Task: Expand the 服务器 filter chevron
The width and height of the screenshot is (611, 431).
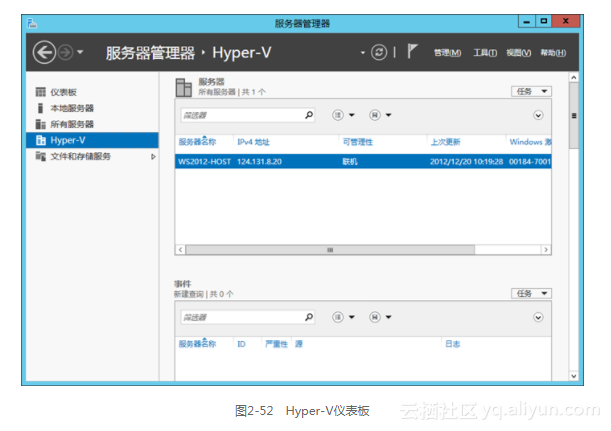Action: [538, 115]
